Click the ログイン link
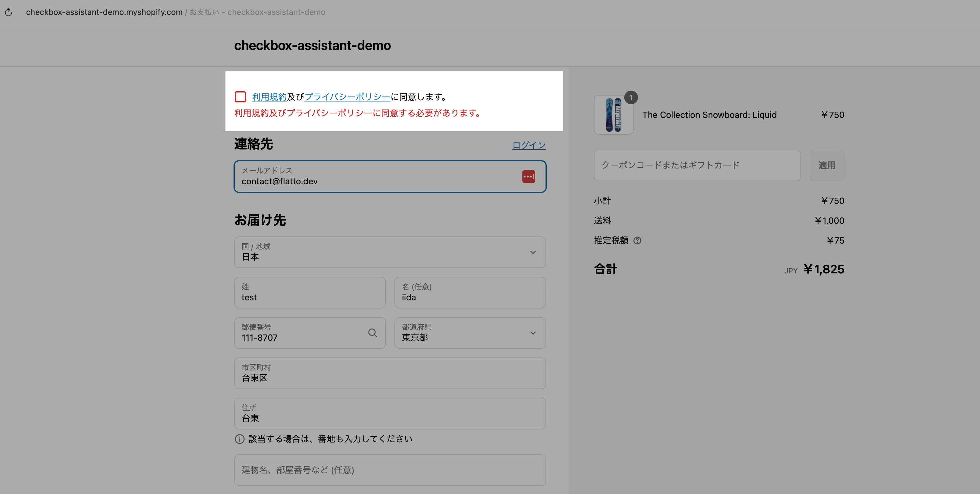 click(x=529, y=145)
